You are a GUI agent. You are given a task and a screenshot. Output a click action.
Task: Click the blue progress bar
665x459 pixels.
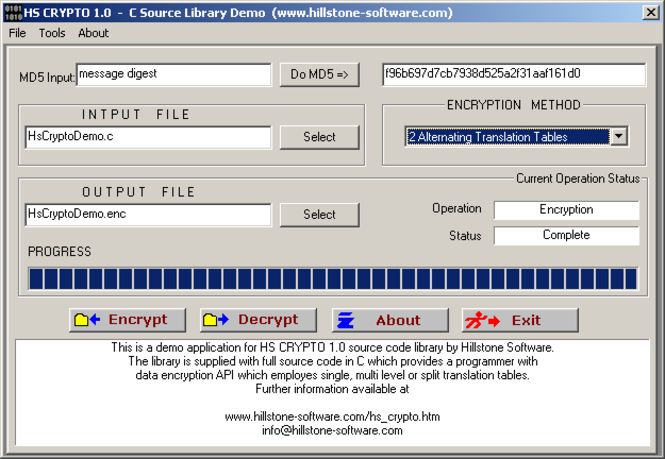pos(333,279)
